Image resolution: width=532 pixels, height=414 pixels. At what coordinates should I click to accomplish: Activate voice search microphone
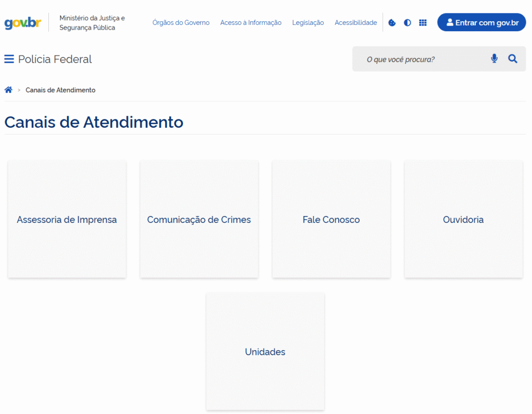pyautogui.click(x=494, y=59)
